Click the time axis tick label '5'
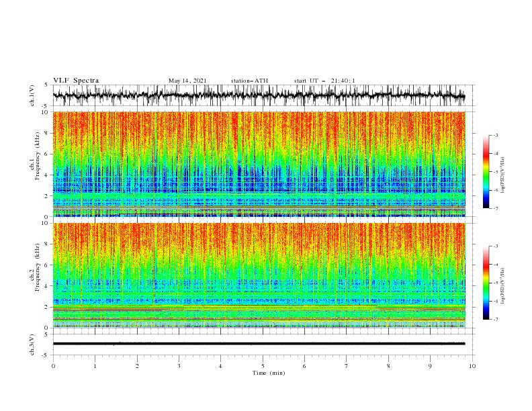Image resolution: width=532 pixels, height=411 pixels. point(263,366)
